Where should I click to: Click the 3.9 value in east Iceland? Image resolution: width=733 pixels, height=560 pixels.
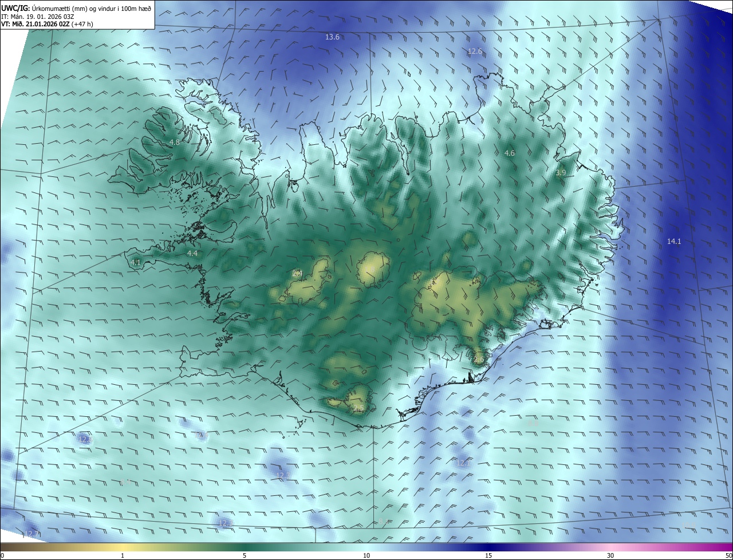561,172
